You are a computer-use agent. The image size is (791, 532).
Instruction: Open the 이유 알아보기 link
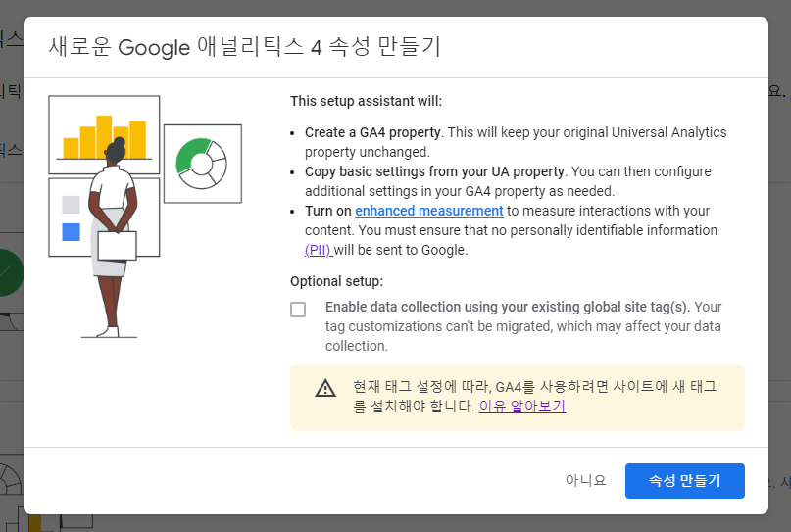click(522, 406)
